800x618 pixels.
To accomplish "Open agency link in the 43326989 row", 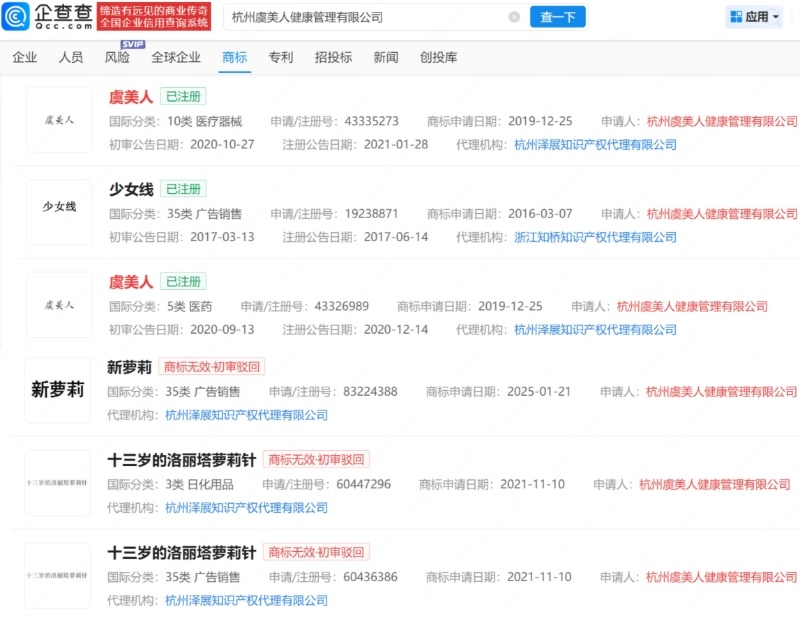I will click(595, 330).
